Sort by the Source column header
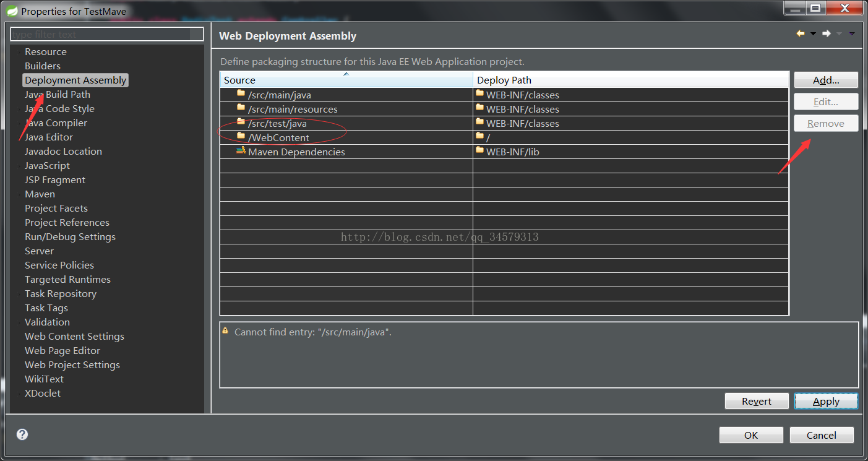Viewport: 868px width, 461px height. coord(346,80)
